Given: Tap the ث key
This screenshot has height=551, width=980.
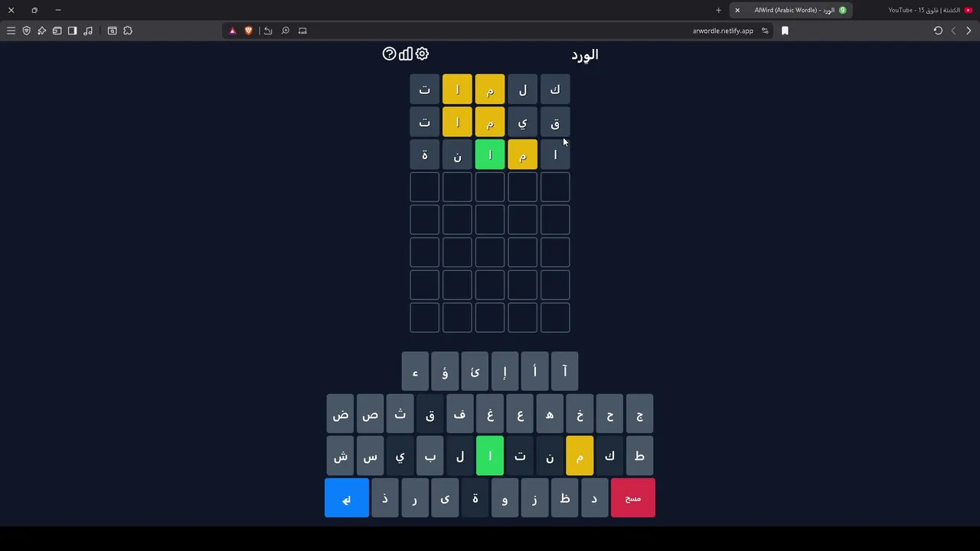Looking at the screenshot, I should pyautogui.click(x=400, y=414).
